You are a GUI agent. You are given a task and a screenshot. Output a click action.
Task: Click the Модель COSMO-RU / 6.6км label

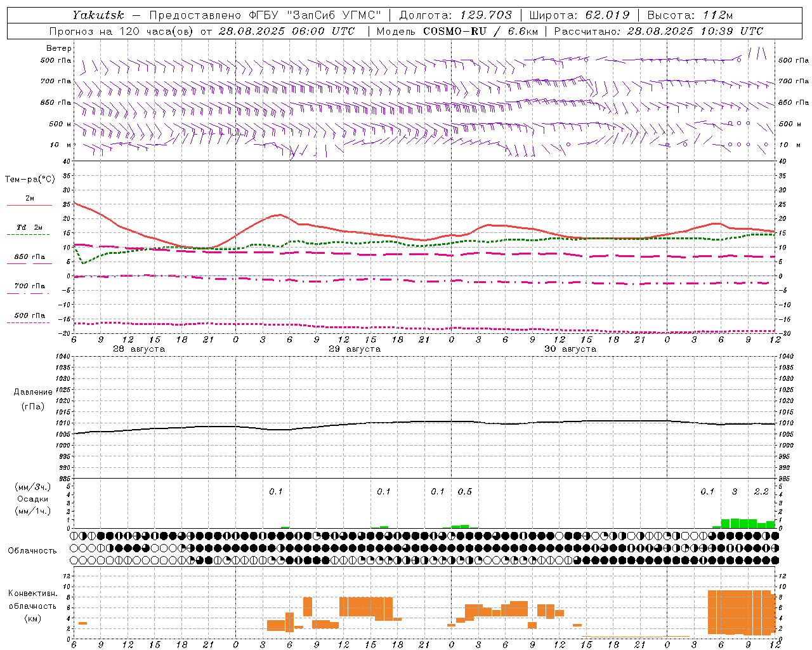click(x=457, y=31)
